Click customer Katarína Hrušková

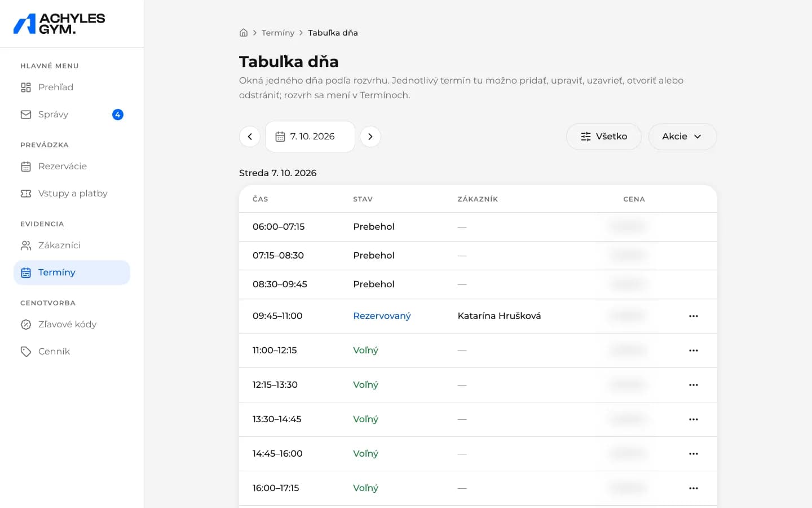pos(499,316)
